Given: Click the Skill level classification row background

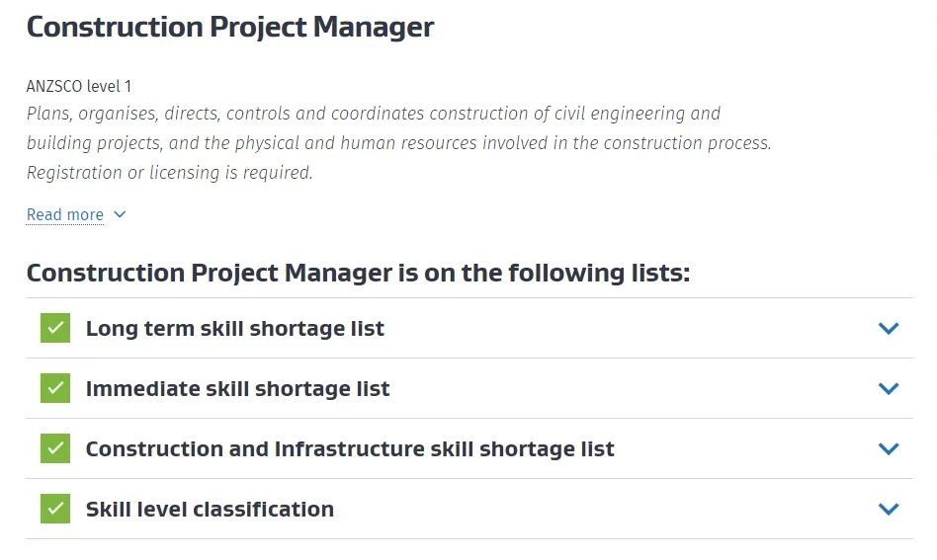Looking at the screenshot, I should point(469,509).
